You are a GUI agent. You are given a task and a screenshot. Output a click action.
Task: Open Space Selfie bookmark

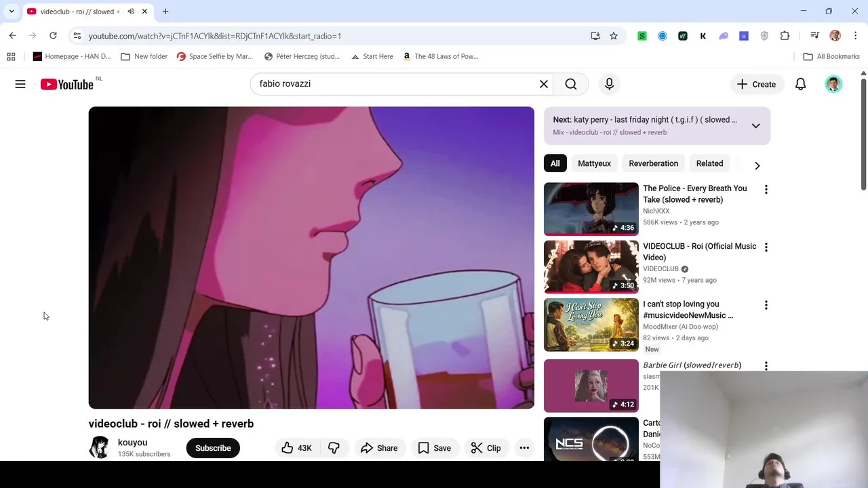pos(214,56)
